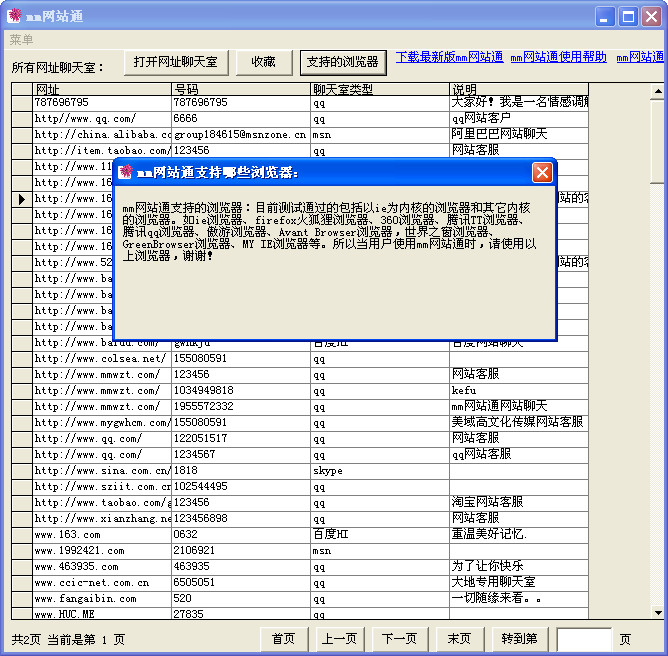This screenshot has height=656, width=668.
Task: Select the www.163.com URL cell
Action: coord(102,535)
